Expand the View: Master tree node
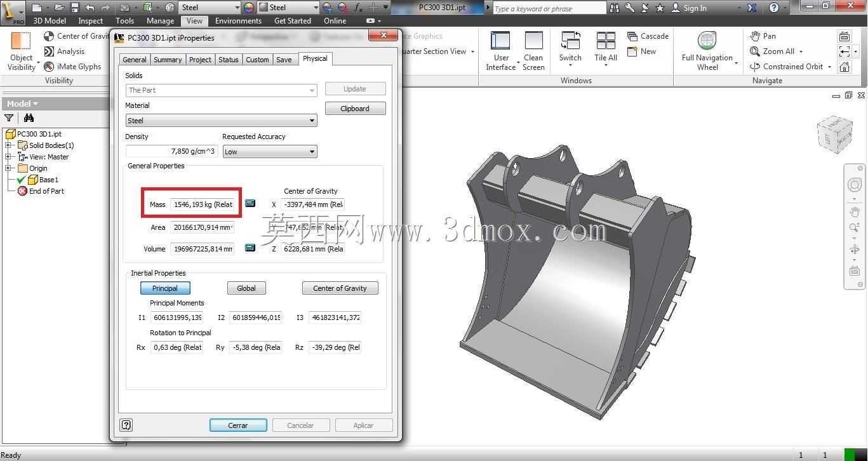 [8, 157]
